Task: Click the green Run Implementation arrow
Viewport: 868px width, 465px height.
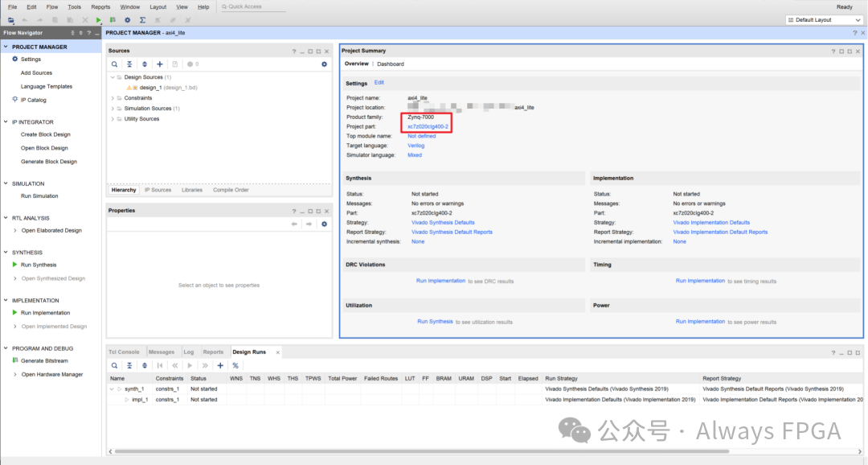Action: click(15, 313)
